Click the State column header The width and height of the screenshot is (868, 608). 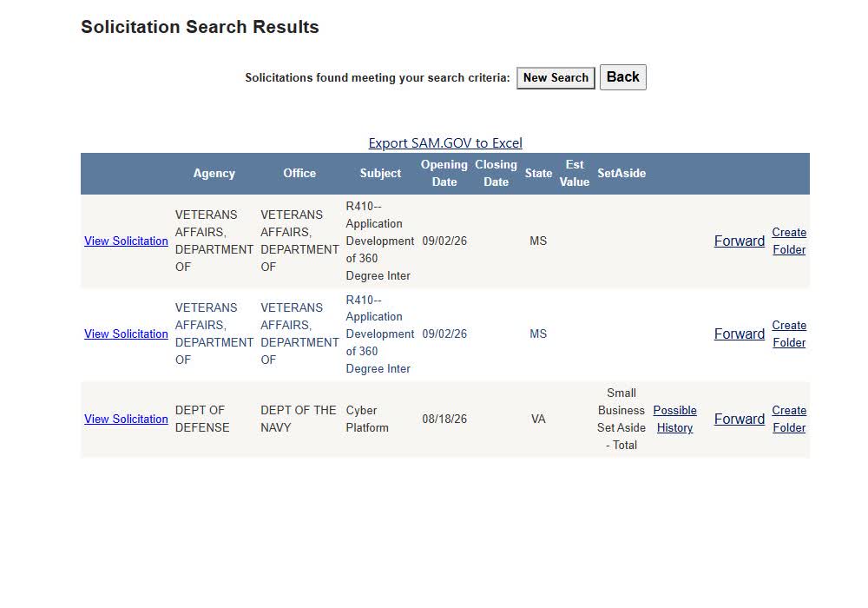[x=539, y=174]
